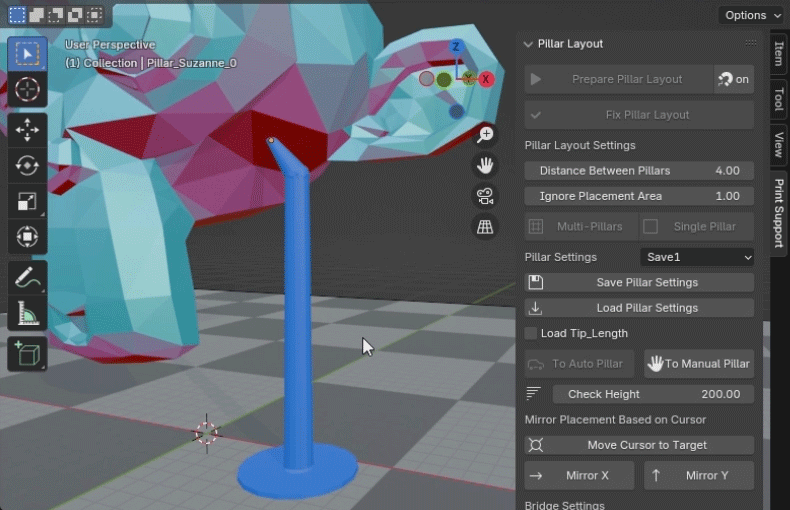This screenshot has height=510, width=790.
Task: Toggle the pillar layout 'on' button
Action: pyautogui.click(x=734, y=79)
